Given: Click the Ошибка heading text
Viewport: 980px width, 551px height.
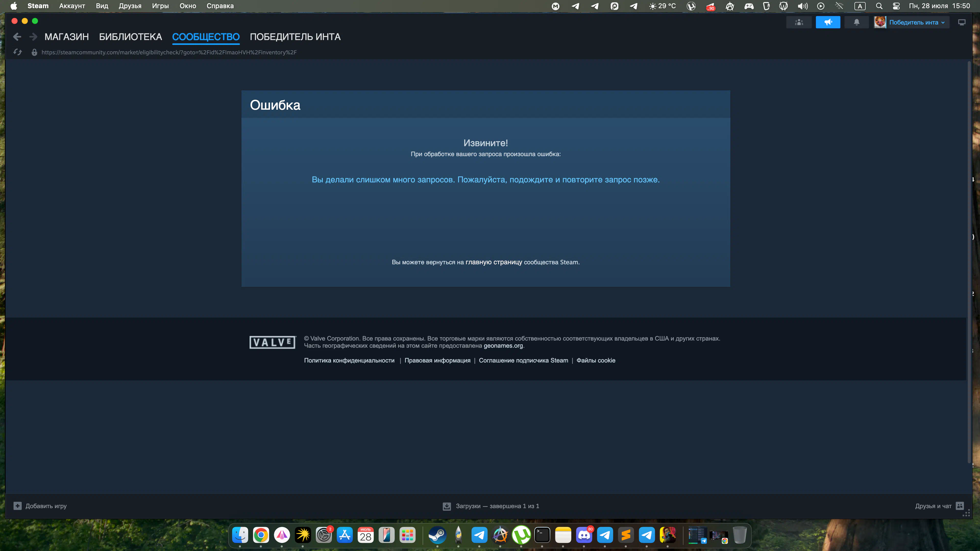Looking at the screenshot, I should [x=275, y=105].
